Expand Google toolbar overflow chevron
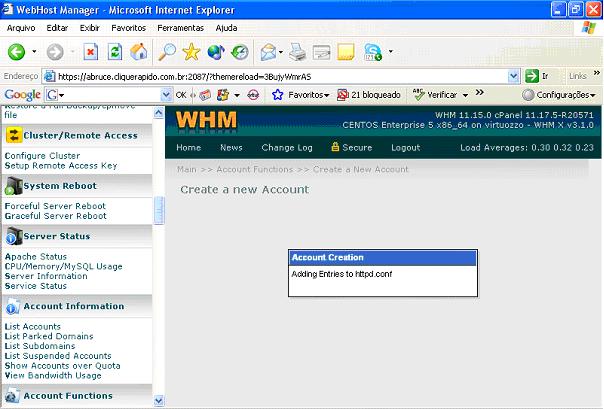The width and height of the screenshot is (604, 409). (x=480, y=92)
